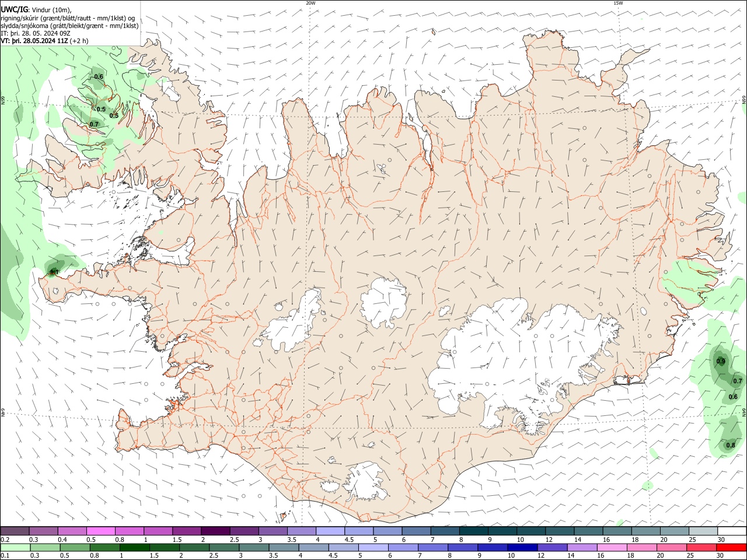
Task: Select the darkest green swatch above the rain 1 label
Action: [134, 547]
